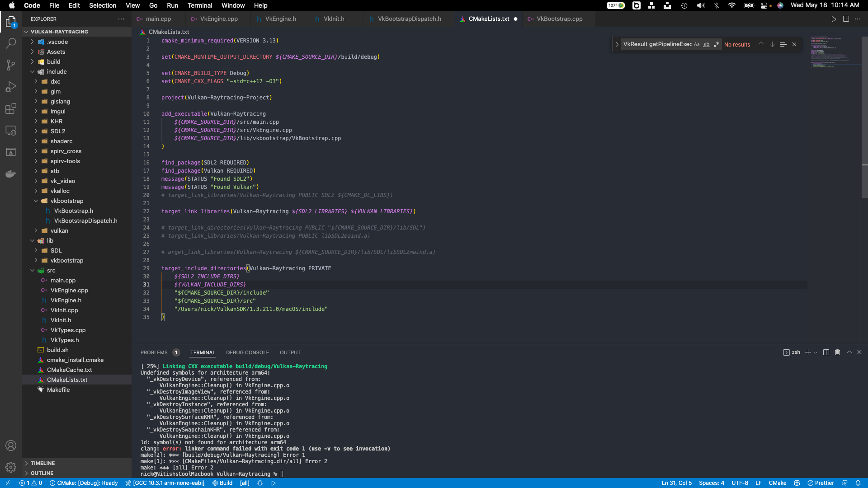The height and width of the screenshot is (488, 868).
Task: Toggle Use Regular Expression in find widget
Action: click(x=717, y=44)
